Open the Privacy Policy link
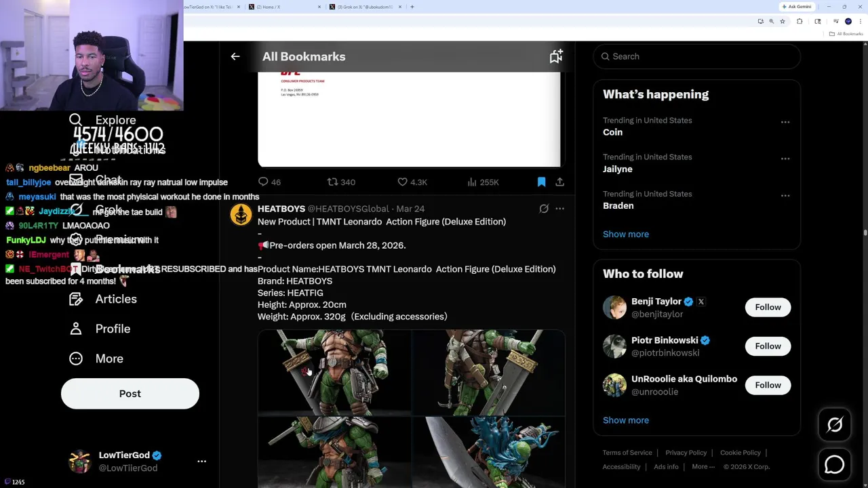 (686, 453)
